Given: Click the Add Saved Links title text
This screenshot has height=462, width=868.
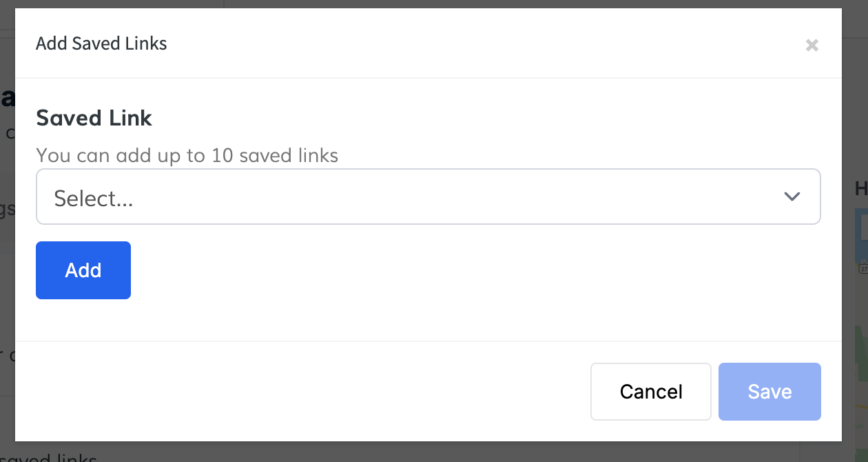Looking at the screenshot, I should point(101,43).
